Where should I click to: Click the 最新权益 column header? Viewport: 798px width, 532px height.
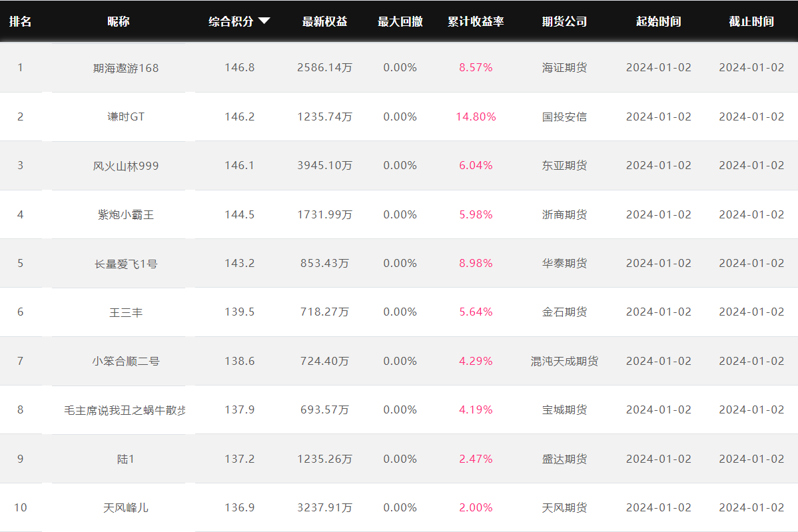324,21
